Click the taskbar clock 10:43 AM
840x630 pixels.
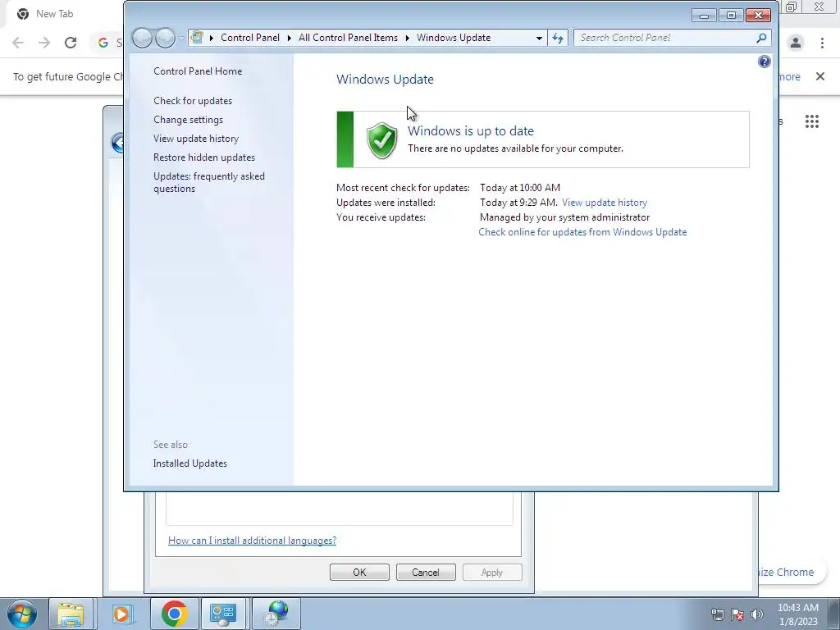pyautogui.click(x=797, y=614)
